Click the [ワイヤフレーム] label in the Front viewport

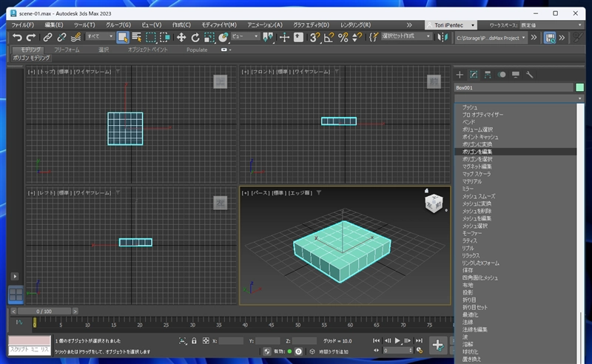(x=311, y=71)
